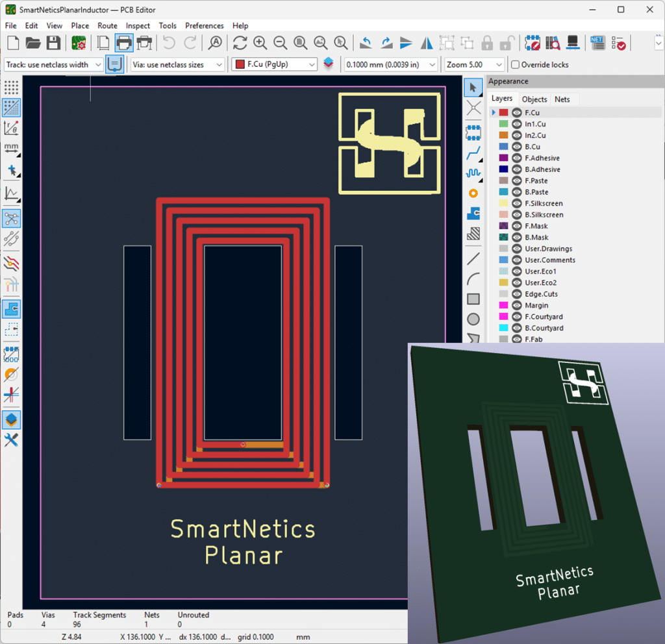
Task: Toggle grid display dots button
Action: 11,88
